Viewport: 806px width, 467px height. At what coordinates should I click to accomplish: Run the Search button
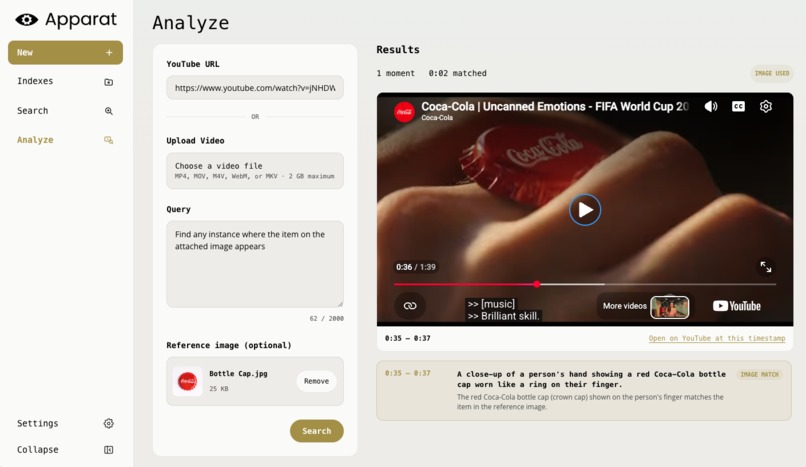pos(317,431)
